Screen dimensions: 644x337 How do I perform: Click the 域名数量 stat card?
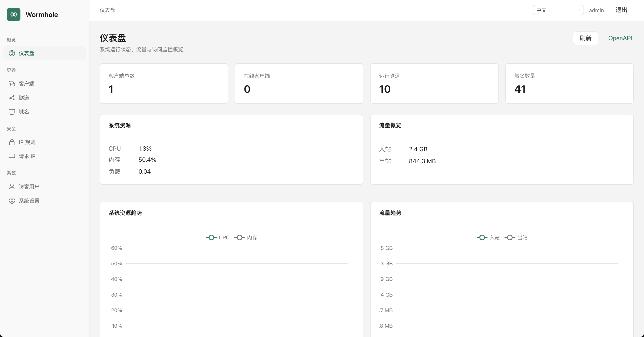[x=569, y=83]
